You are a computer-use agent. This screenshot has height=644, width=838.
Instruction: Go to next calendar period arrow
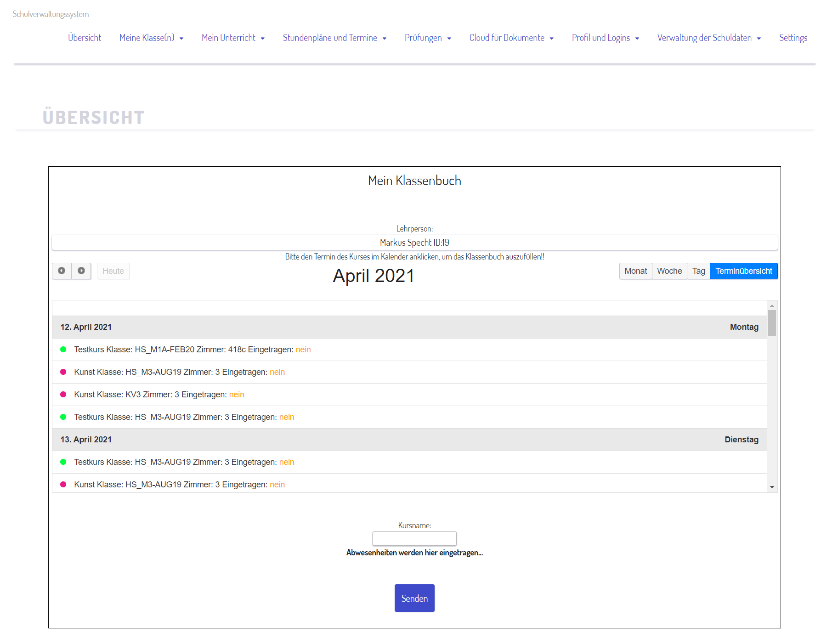[81, 271]
